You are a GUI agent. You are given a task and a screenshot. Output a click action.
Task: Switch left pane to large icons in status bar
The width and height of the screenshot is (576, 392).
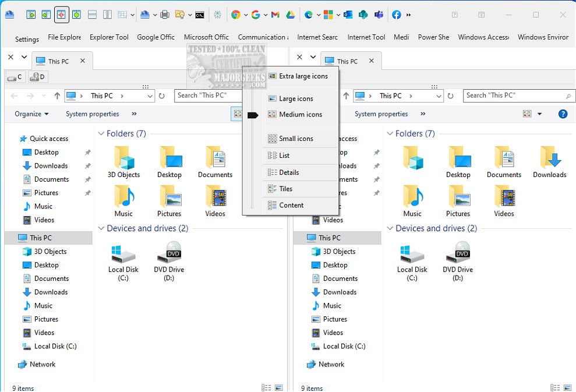(279, 387)
